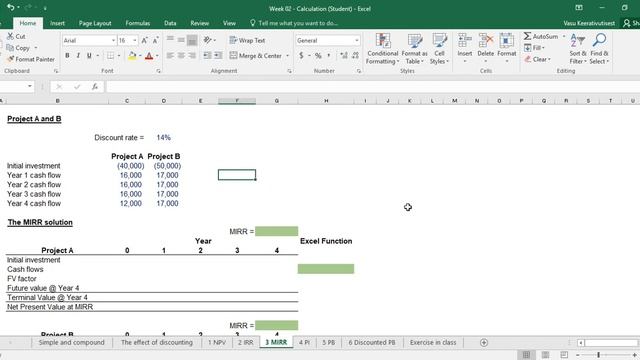Apply percent style
This screenshot has height=360, width=640.
tap(318, 56)
